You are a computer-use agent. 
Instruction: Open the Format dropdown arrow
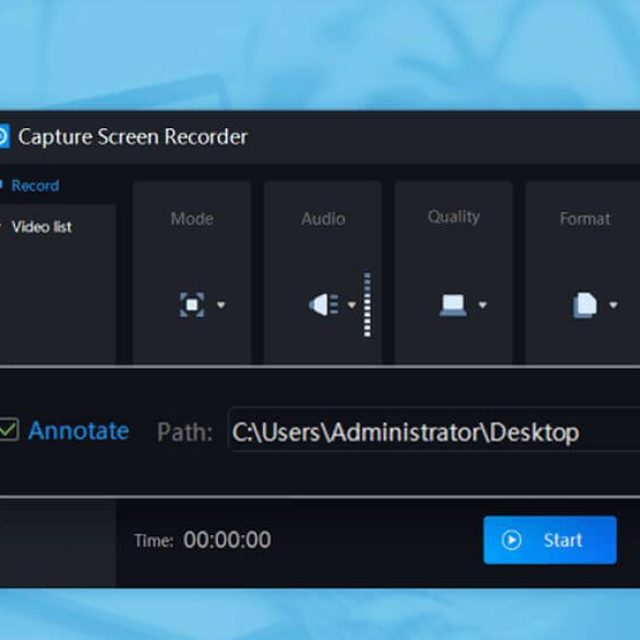coord(613,305)
